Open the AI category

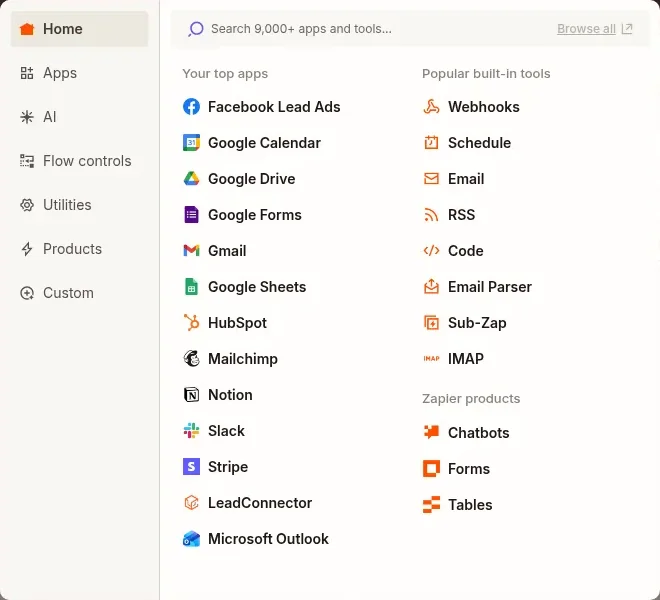point(80,117)
